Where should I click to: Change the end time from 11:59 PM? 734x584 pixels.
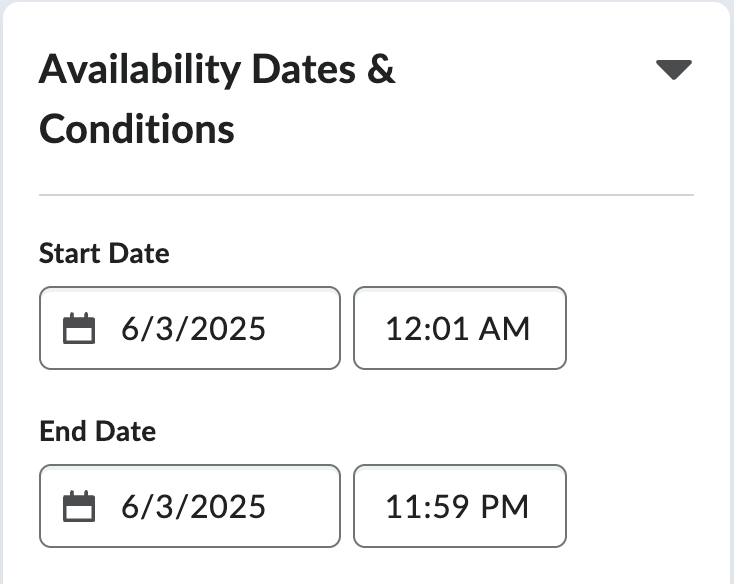pyautogui.click(x=460, y=506)
